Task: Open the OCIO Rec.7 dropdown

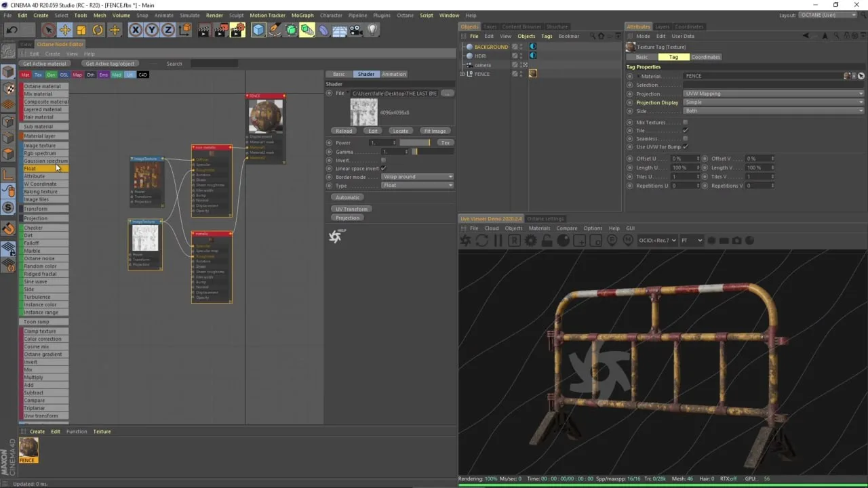Action: click(657, 241)
